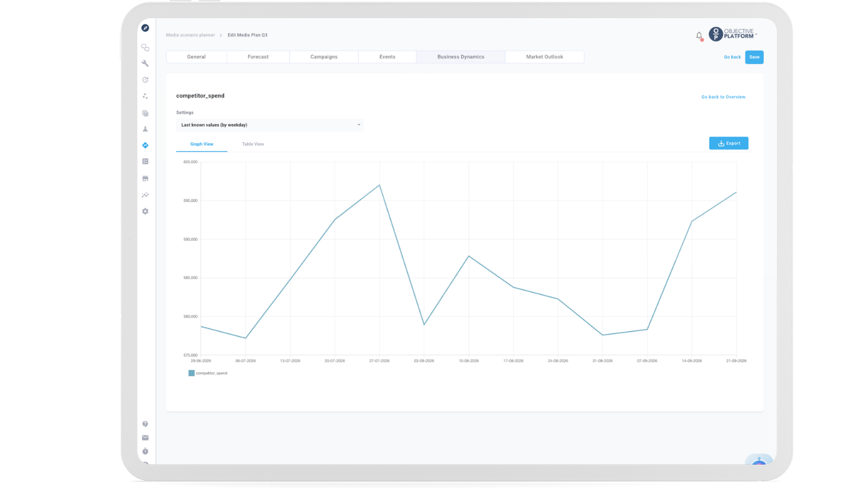Click the Objective Platform logo
868x488 pixels.
pos(732,34)
